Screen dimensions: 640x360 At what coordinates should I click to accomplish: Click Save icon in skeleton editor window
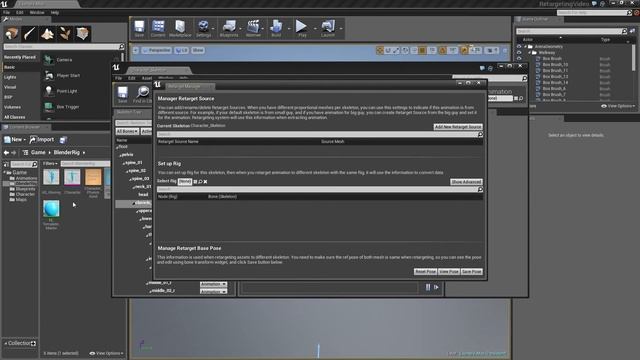122,94
